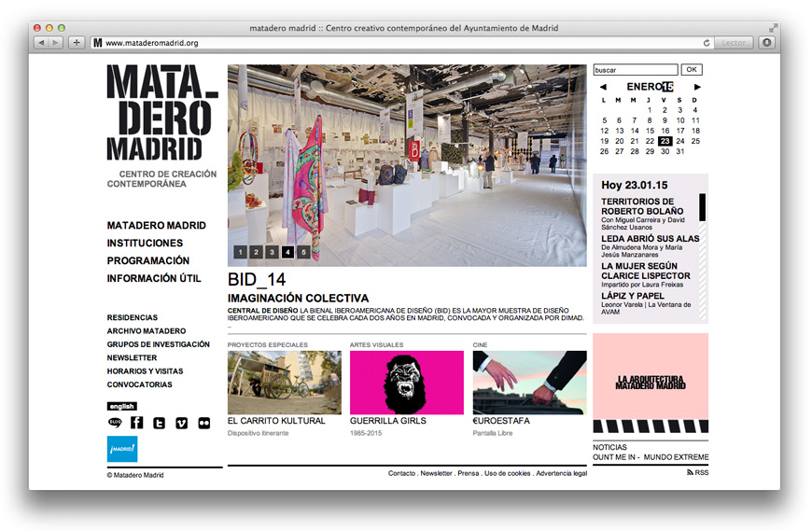Viewport: 812px width, 531px height.
Task: Open the Twitter icon
Action: 159,424
